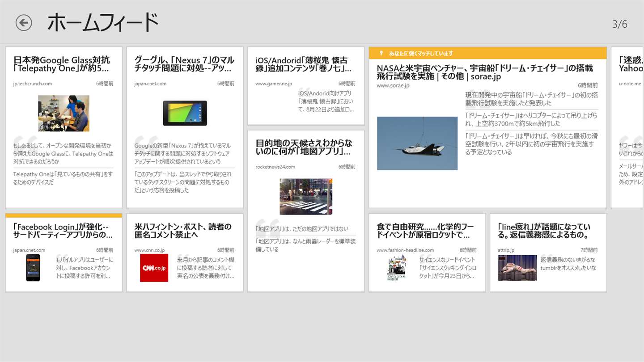Click the jp.techcrunch.com source label

(33, 84)
